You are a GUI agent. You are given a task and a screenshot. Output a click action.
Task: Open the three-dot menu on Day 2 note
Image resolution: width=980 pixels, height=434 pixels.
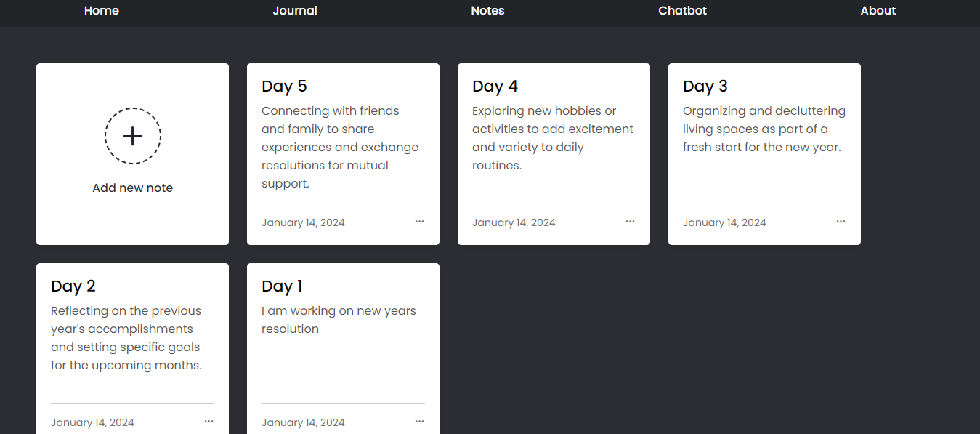point(208,422)
